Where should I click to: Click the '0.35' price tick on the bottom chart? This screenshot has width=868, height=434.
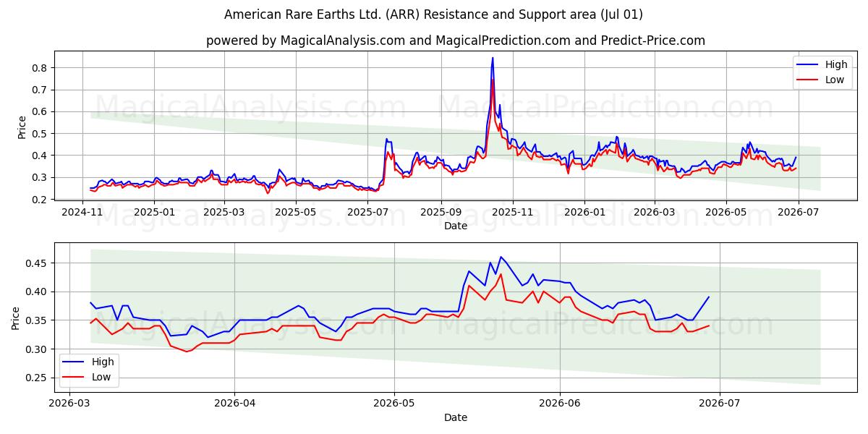pyautogui.click(x=38, y=320)
